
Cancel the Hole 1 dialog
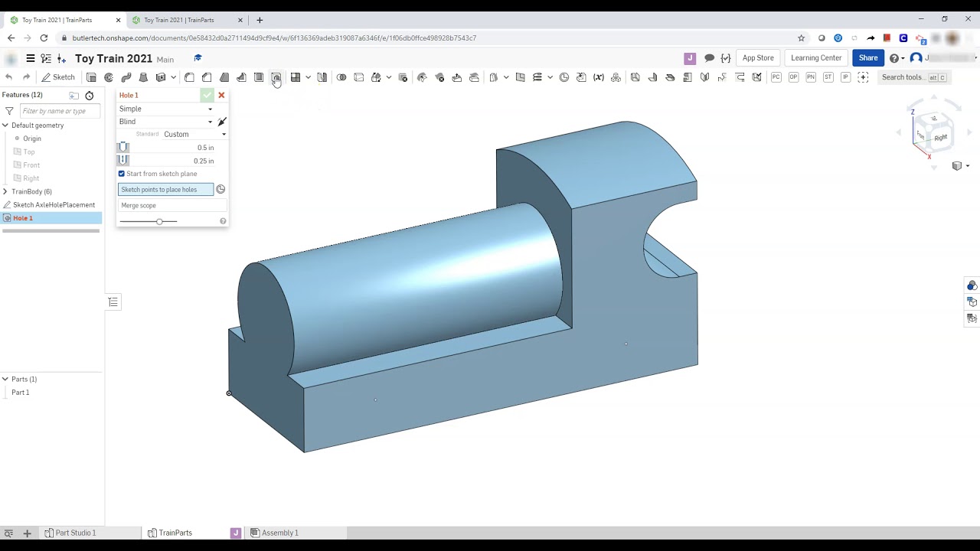tap(221, 95)
